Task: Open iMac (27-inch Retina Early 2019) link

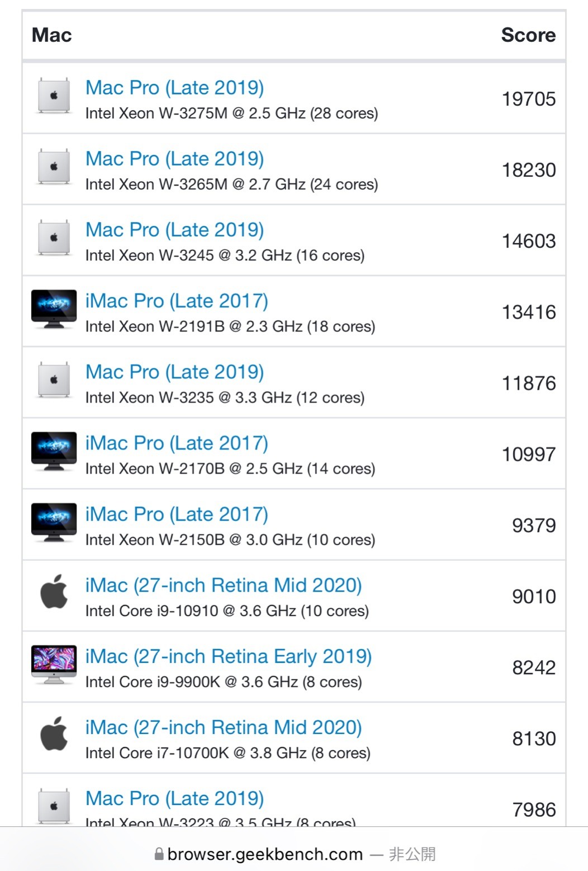Action: (228, 656)
